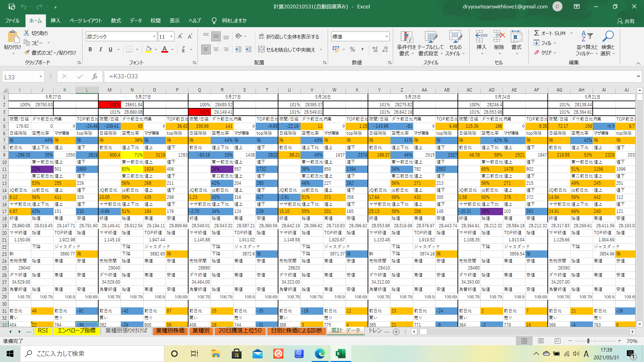Click the Format Painter brush icon

pyautogui.click(x=27, y=53)
